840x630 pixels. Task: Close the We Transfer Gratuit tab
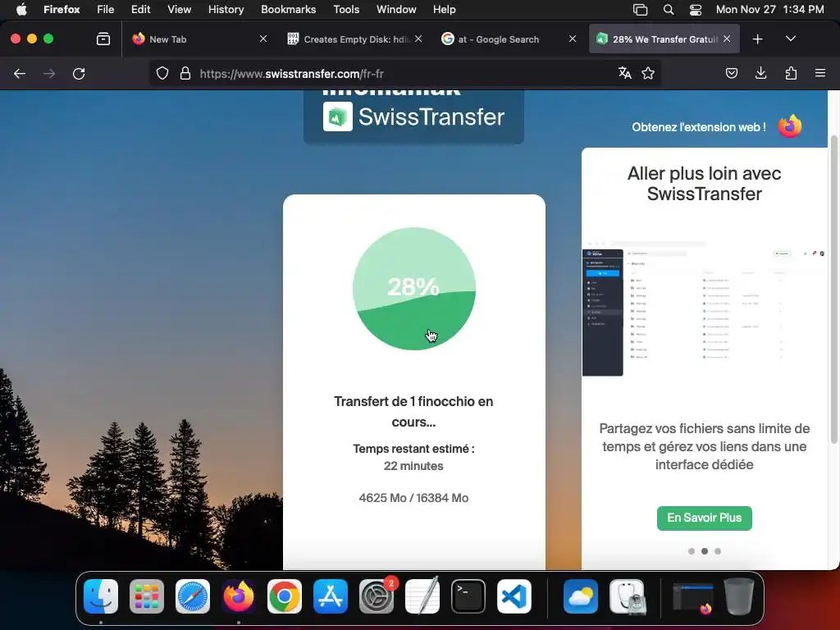coord(727,39)
